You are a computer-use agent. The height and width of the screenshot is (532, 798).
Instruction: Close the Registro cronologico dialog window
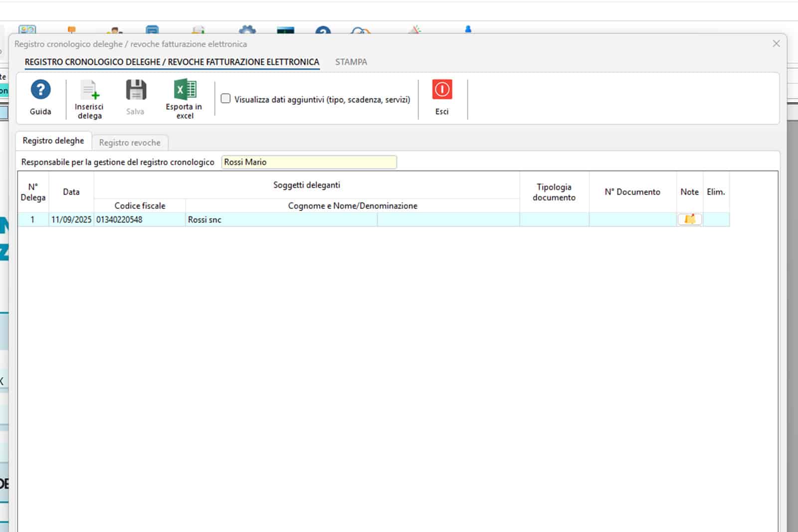[x=776, y=44]
